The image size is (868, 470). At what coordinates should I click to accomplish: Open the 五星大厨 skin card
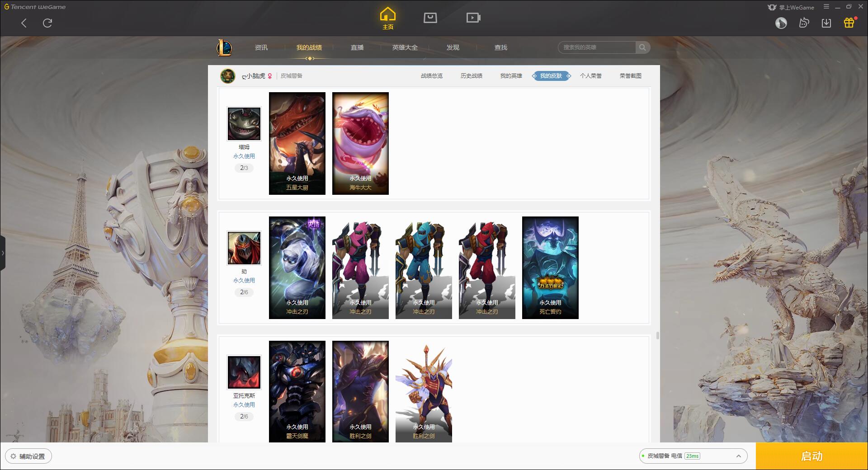[297, 143]
